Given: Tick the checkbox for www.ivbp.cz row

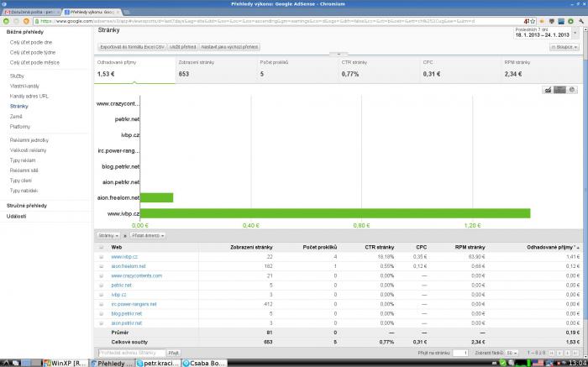Looking at the screenshot, I should tap(102, 257).
